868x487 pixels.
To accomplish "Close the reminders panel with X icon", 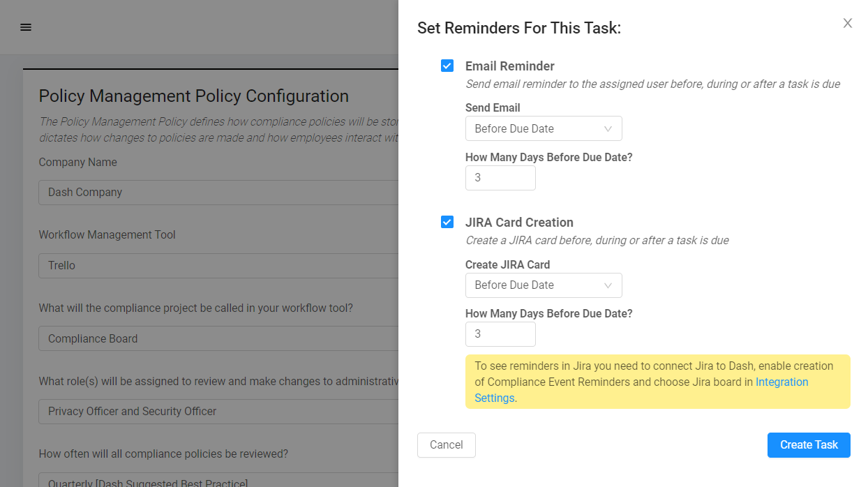I will tap(847, 23).
